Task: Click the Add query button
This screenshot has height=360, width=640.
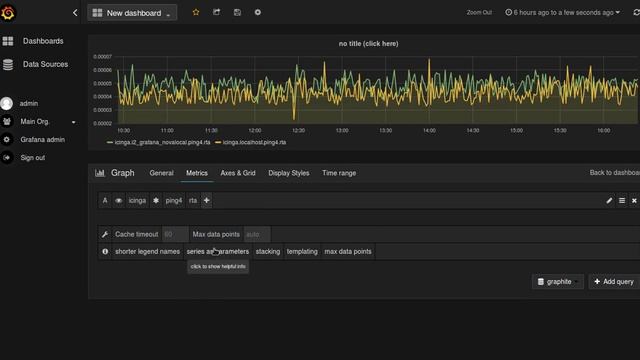Action: tap(614, 282)
